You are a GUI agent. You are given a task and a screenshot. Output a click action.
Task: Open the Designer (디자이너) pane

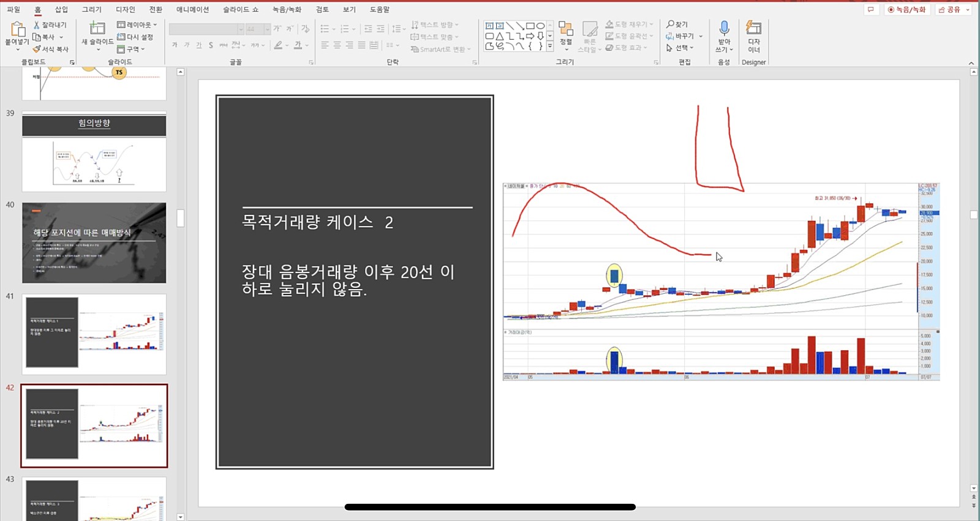pos(753,36)
